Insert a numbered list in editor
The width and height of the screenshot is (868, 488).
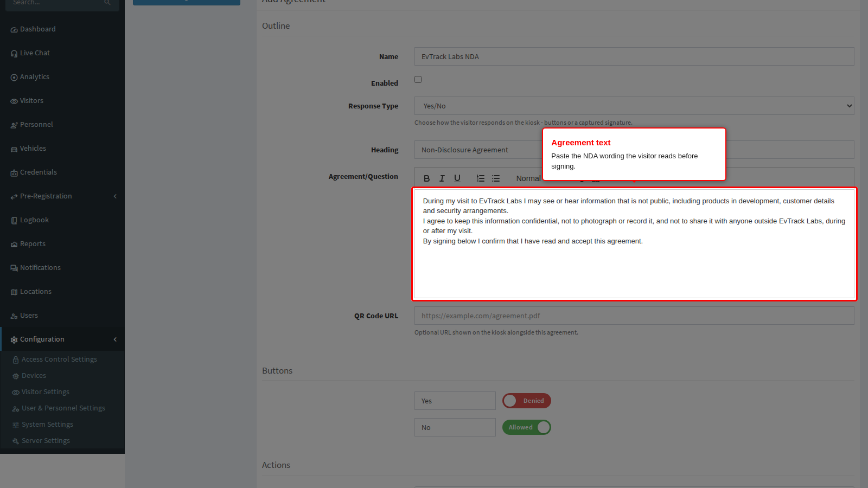click(481, 178)
